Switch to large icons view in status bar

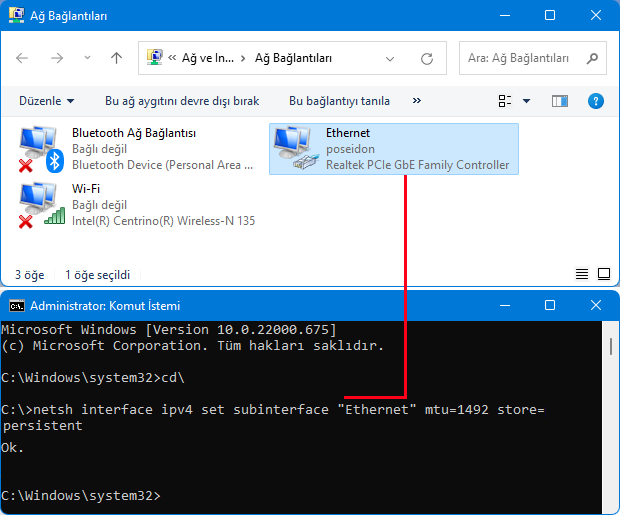[x=603, y=273]
